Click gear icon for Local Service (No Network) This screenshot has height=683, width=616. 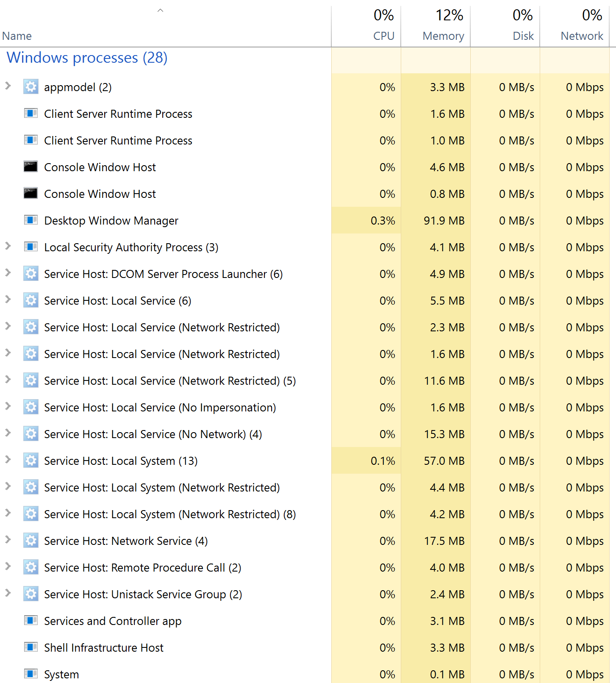coord(31,434)
